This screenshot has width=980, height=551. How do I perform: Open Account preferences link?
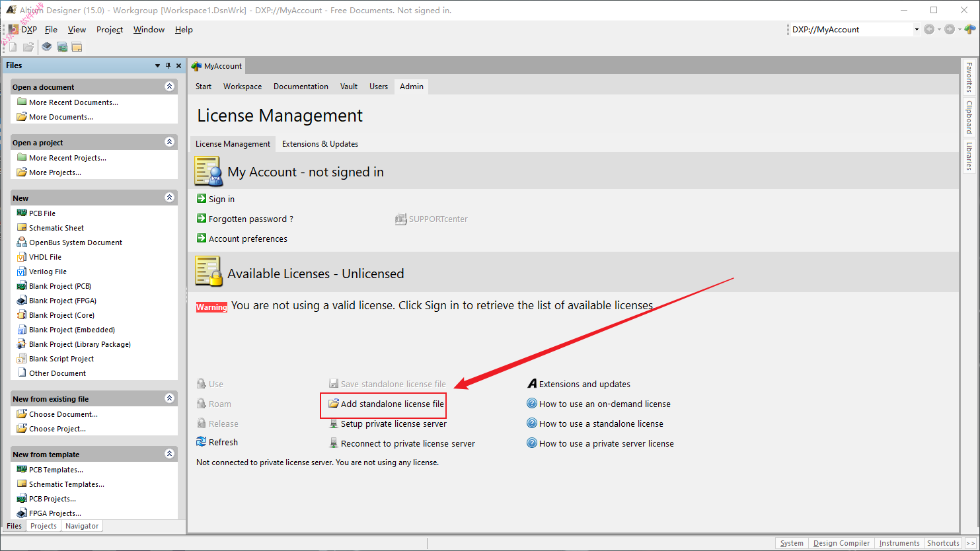[x=248, y=239]
